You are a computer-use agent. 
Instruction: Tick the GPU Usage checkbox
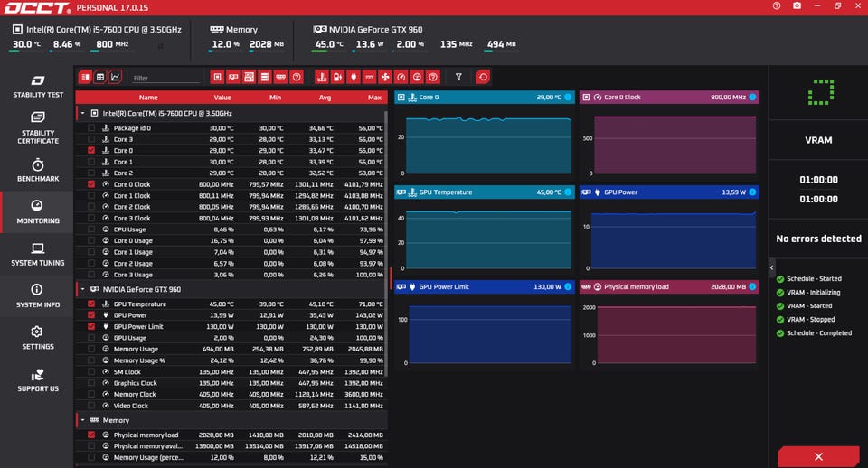(90, 337)
